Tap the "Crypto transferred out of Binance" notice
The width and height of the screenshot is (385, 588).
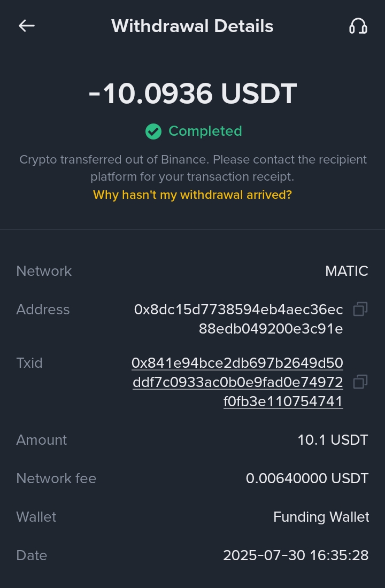(x=192, y=168)
